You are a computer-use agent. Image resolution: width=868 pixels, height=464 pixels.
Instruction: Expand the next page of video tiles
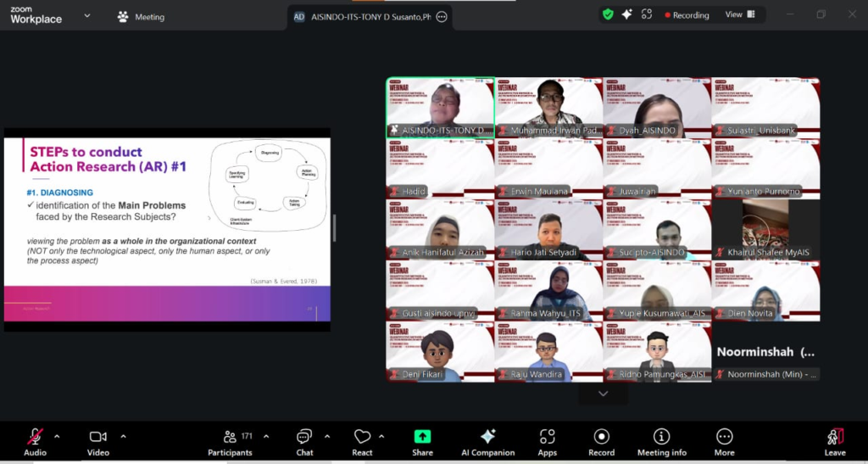[603, 394]
